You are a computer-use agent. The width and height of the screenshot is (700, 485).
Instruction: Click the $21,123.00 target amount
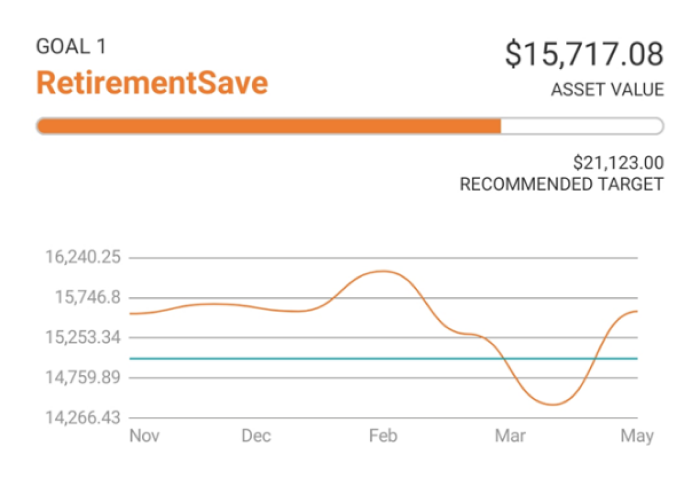619,162
